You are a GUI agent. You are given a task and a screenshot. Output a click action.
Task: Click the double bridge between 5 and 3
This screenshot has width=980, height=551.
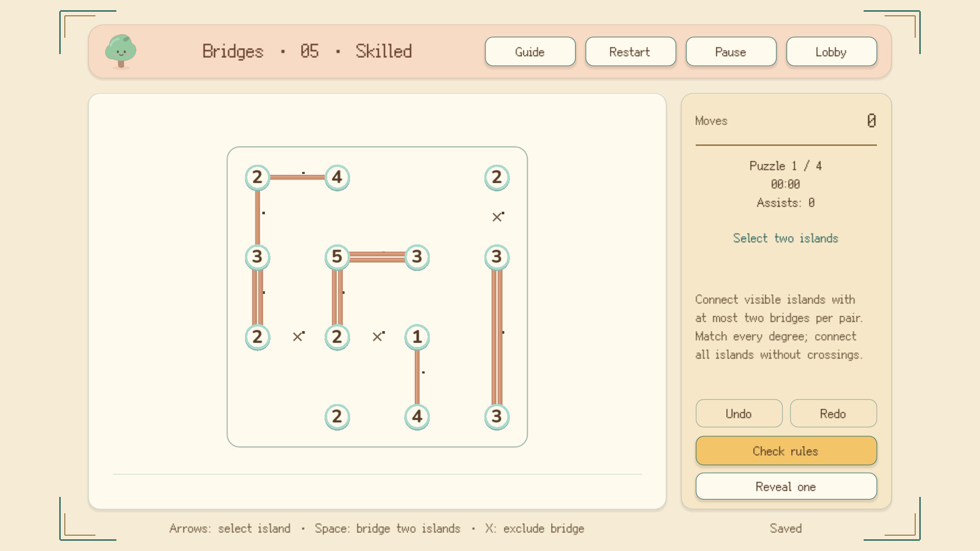377,257
